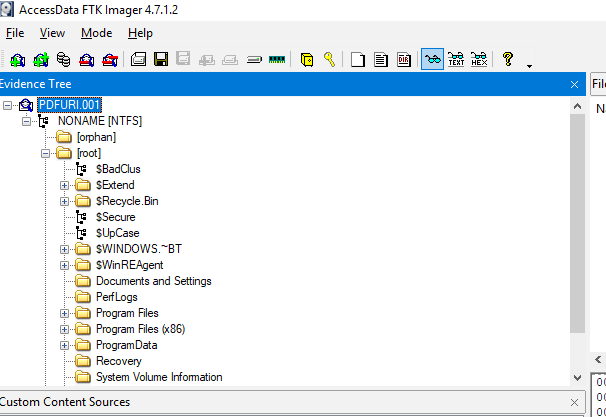
Task: Click the File List left scroll arrow
Action: point(598,360)
